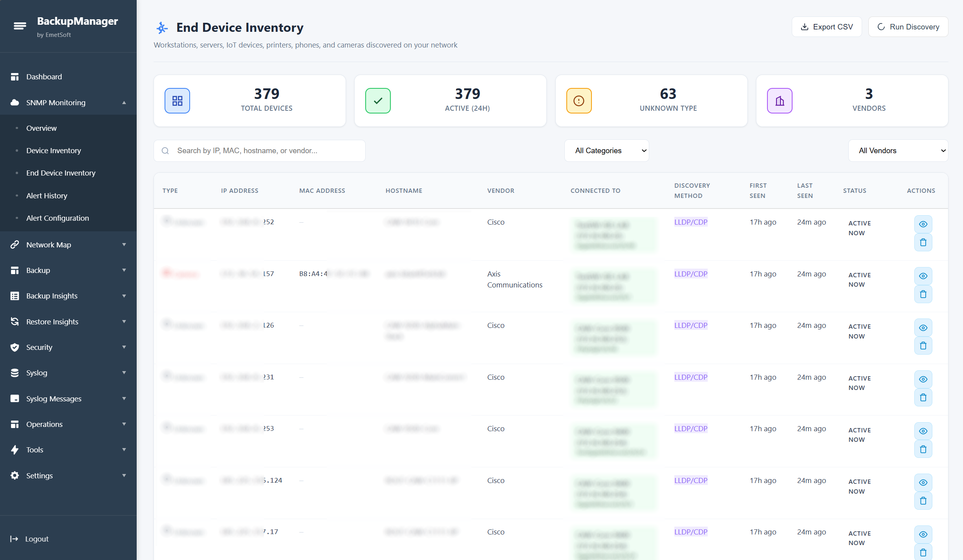963x560 pixels.
Task: View details of device ending 231
Action: (x=923, y=379)
